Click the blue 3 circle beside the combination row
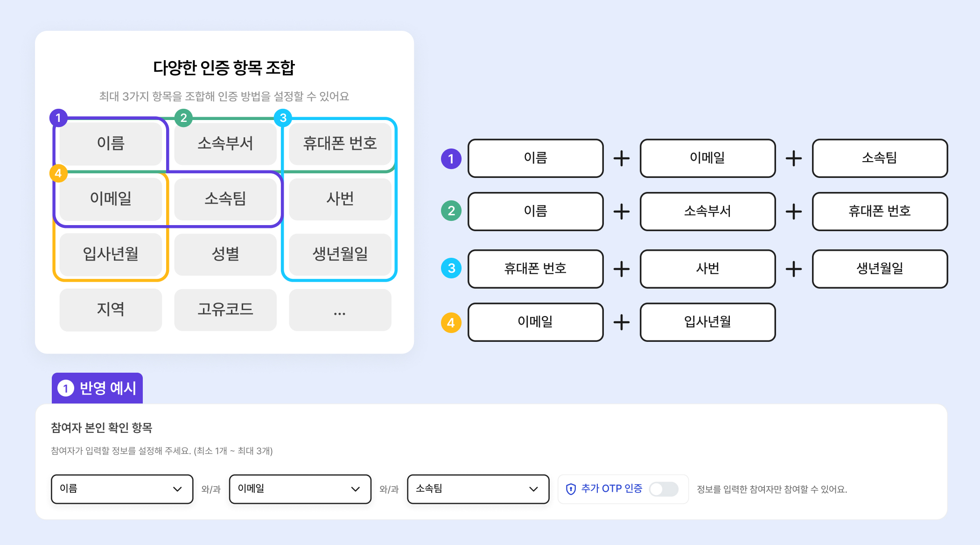The width and height of the screenshot is (980, 545). pyautogui.click(x=451, y=269)
